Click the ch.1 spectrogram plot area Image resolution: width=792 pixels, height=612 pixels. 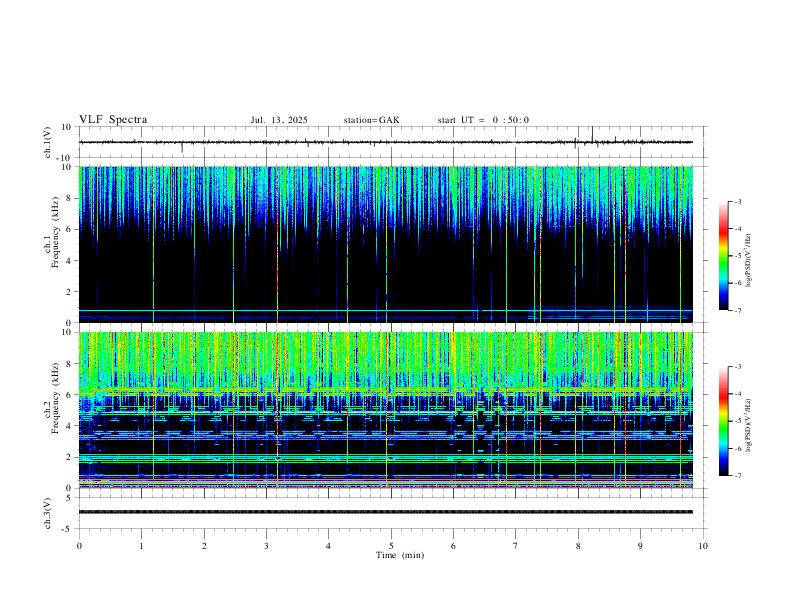pyautogui.click(x=386, y=244)
